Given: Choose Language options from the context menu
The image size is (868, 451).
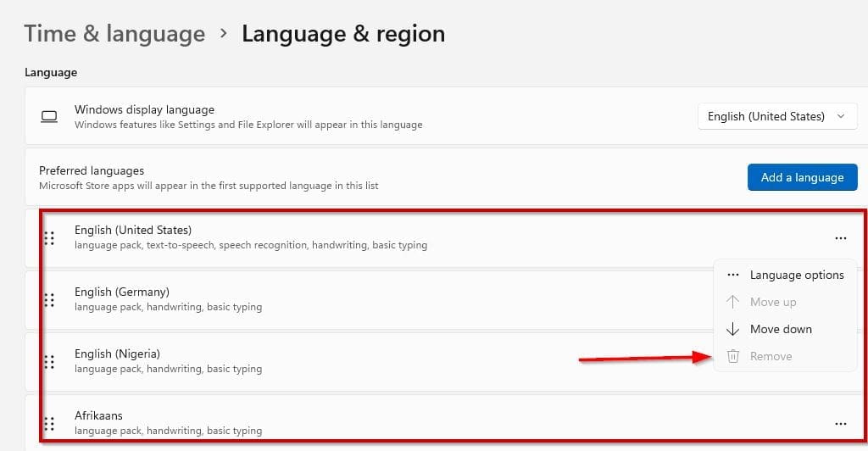Looking at the screenshot, I should pos(796,275).
